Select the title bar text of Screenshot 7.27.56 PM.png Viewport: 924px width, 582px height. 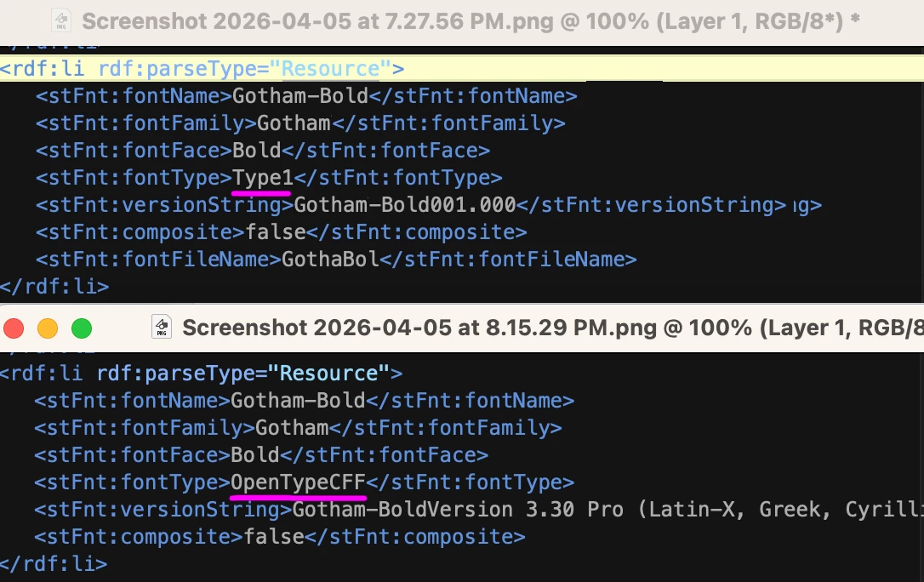point(471,21)
